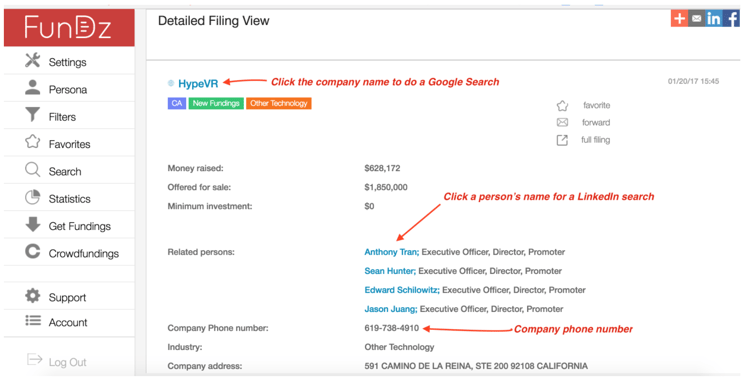Open Anthony Tran LinkedIn search link
Screen dimensions: 750x379
click(392, 252)
